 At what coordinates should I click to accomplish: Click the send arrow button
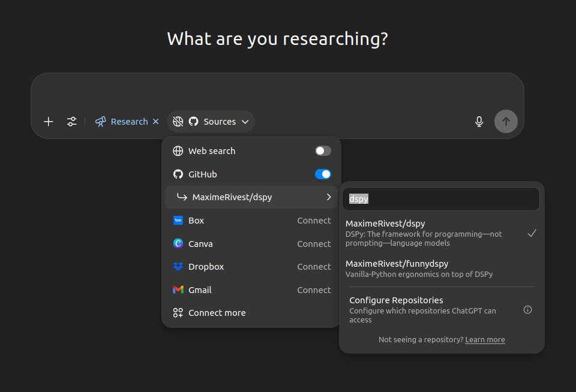pos(506,122)
